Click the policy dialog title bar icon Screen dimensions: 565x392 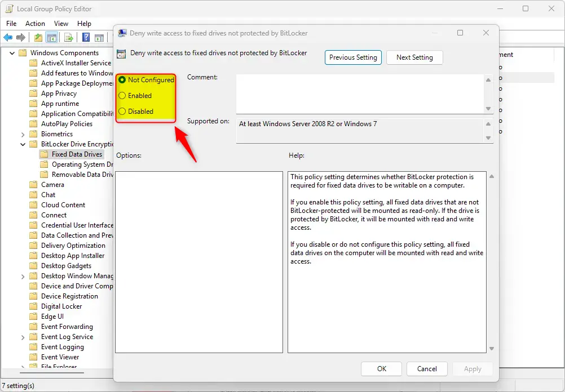pyautogui.click(x=122, y=33)
